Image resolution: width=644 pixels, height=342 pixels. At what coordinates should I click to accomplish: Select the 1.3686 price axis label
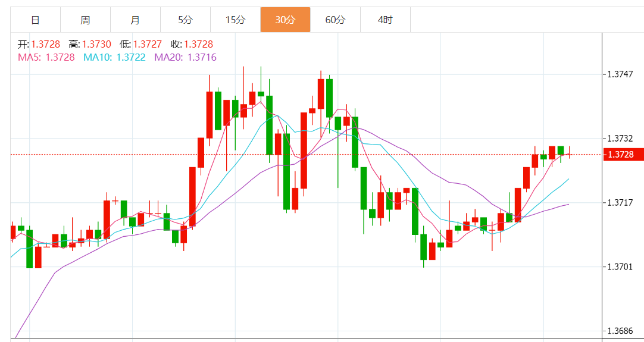(619, 331)
